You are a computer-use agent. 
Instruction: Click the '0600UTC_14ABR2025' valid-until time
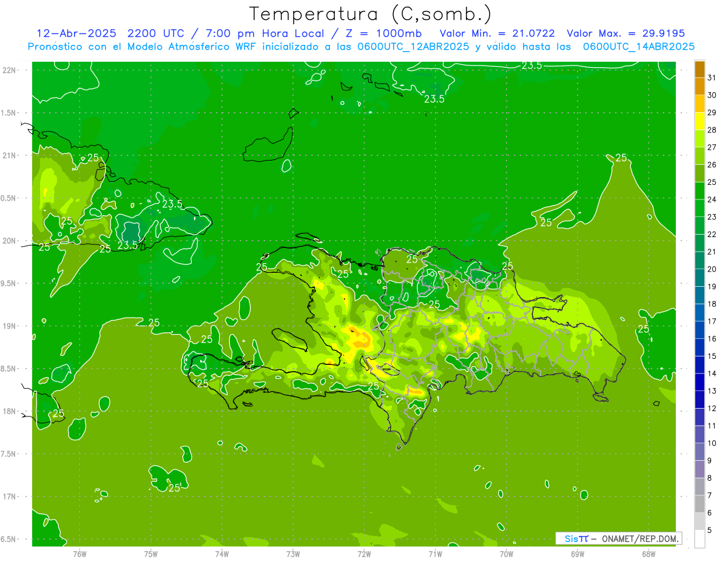click(638, 46)
